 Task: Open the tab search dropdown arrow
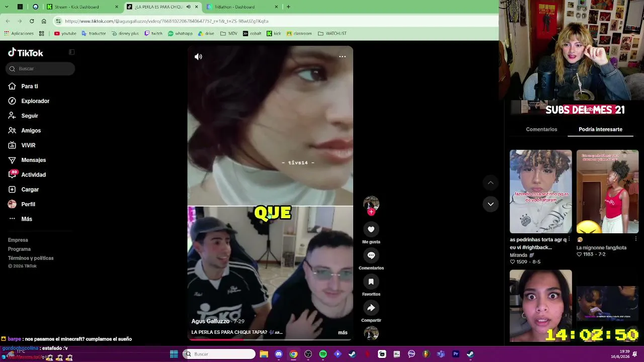(x=7, y=7)
